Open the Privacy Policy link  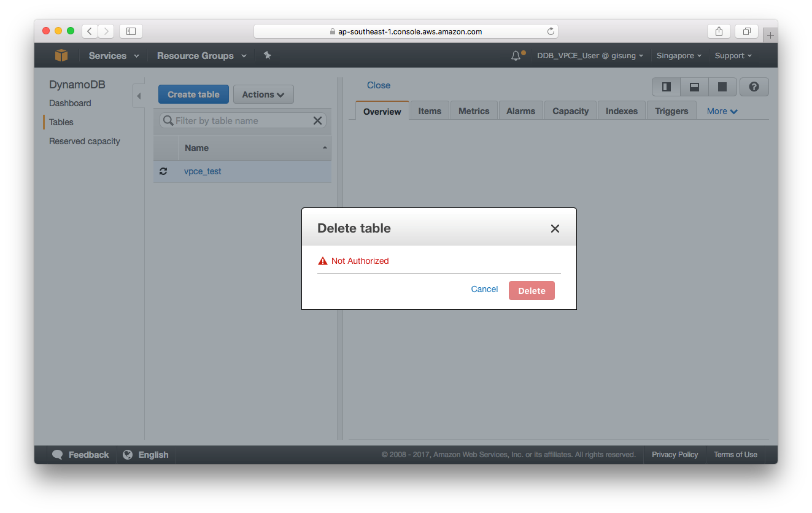(675, 455)
